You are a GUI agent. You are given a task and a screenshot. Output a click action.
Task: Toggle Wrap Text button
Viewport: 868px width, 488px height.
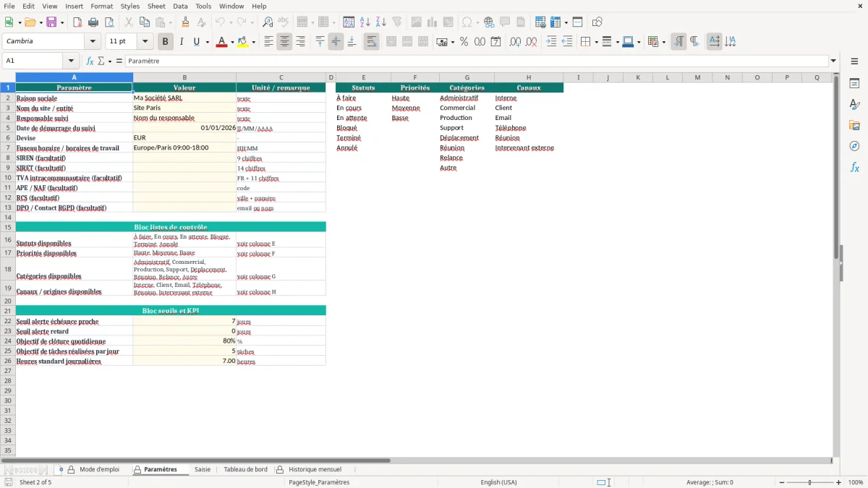(x=371, y=42)
